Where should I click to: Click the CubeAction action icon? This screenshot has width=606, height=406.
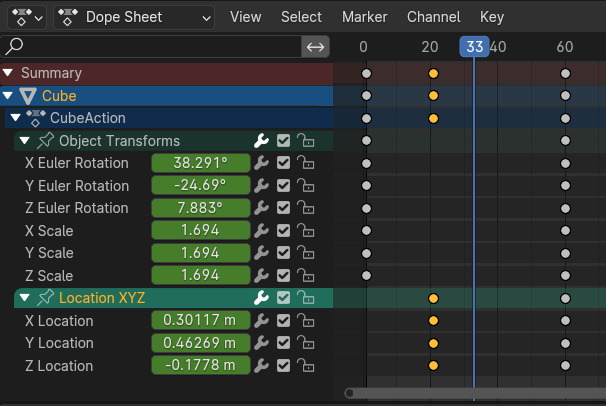coord(36,118)
